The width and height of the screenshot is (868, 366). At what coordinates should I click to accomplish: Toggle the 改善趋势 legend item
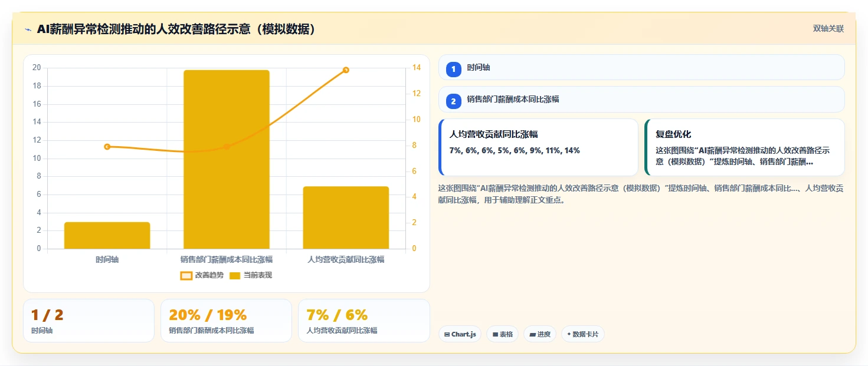click(x=202, y=275)
